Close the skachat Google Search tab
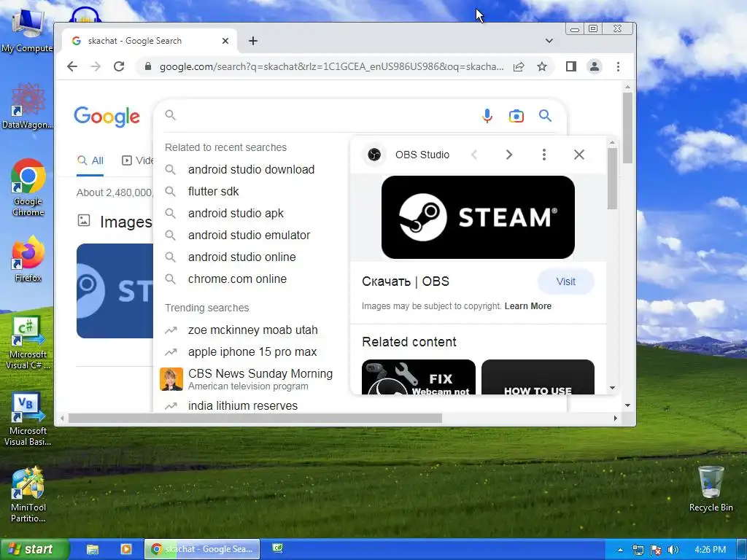The height and width of the screenshot is (560, 747). (225, 41)
